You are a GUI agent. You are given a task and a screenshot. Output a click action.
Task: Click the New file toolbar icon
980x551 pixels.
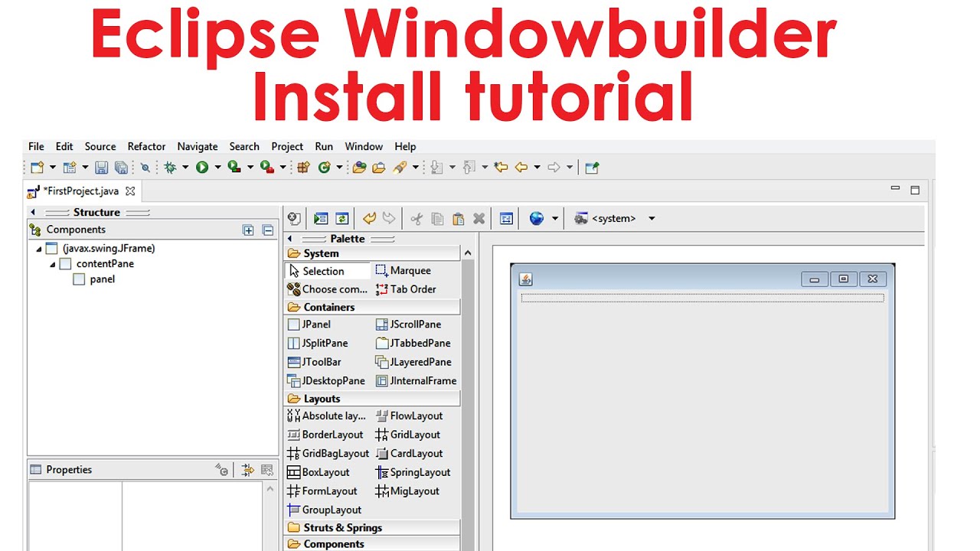tap(37, 167)
